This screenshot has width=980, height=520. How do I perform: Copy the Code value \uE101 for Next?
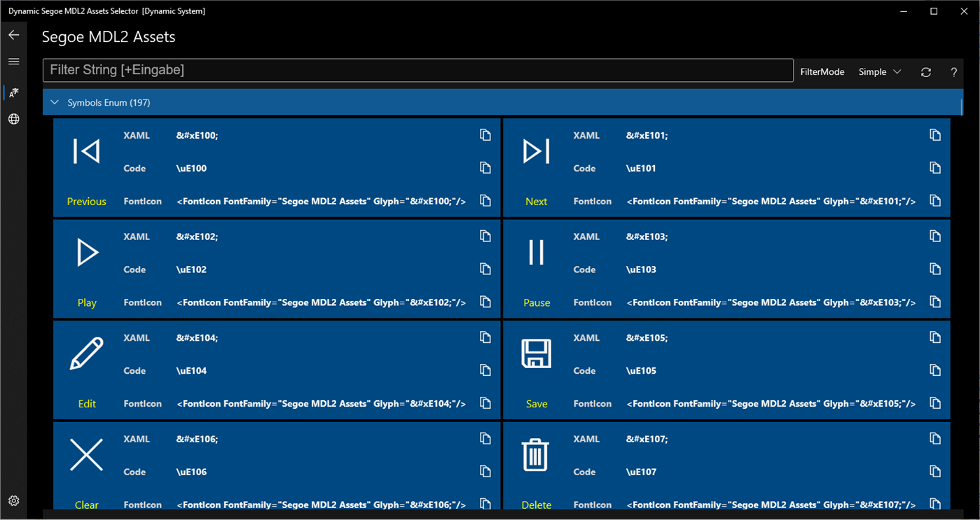pyautogui.click(x=934, y=168)
